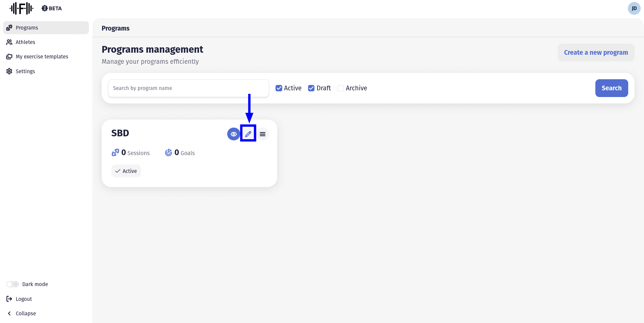Click the pencil edit icon on SBD card
Viewport: 644px width, 323px height.
(248, 134)
